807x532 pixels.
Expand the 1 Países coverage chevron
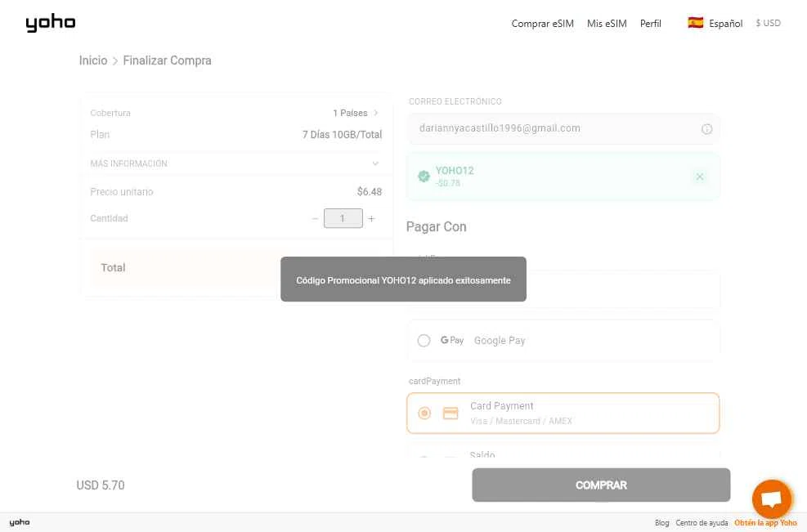(376, 113)
